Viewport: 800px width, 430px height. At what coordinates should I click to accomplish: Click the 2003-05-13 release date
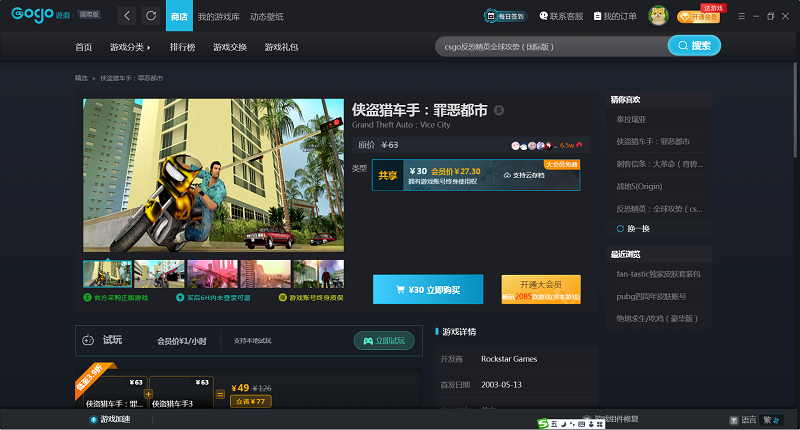click(501, 385)
